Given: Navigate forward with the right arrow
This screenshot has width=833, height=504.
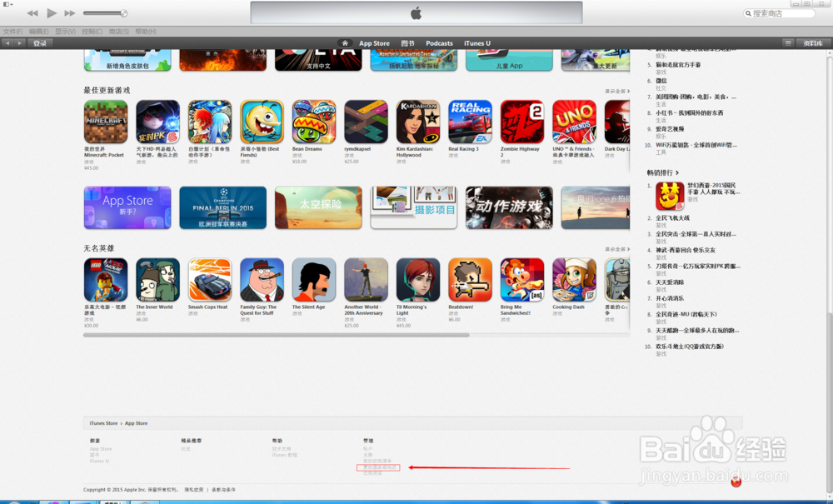Looking at the screenshot, I should [20, 43].
